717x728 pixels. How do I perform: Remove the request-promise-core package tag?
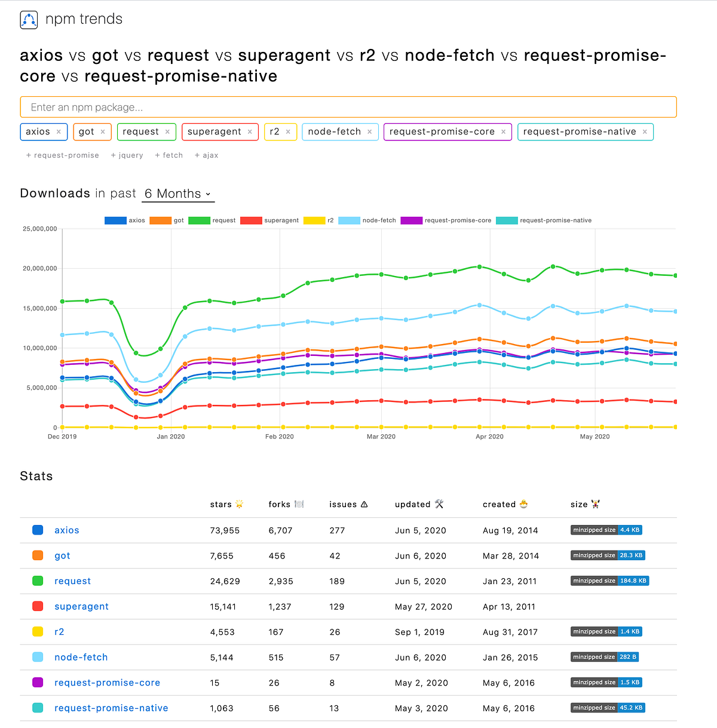tap(504, 131)
